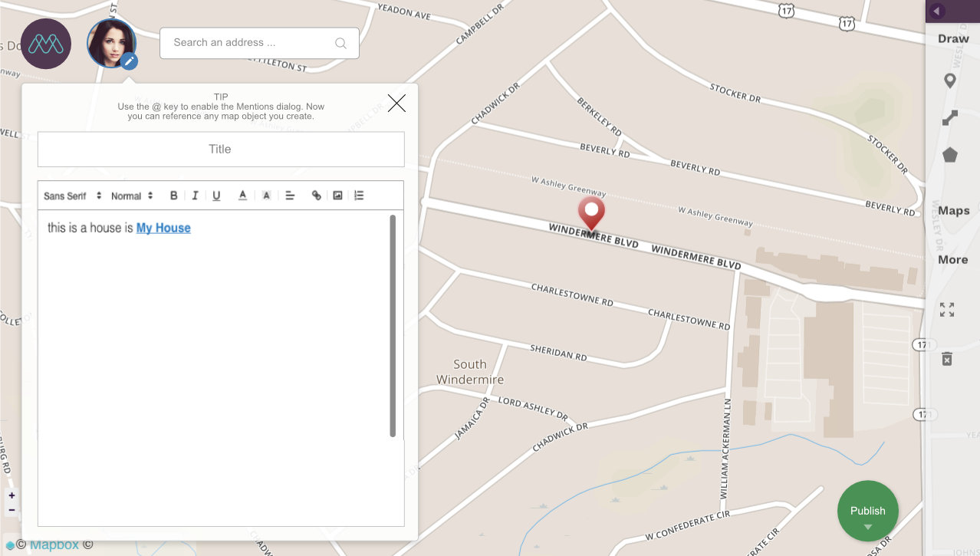The width and height of the screenshot is (980, 556).
Task: Select the polygon draw tool
Action: pos(950,153)
